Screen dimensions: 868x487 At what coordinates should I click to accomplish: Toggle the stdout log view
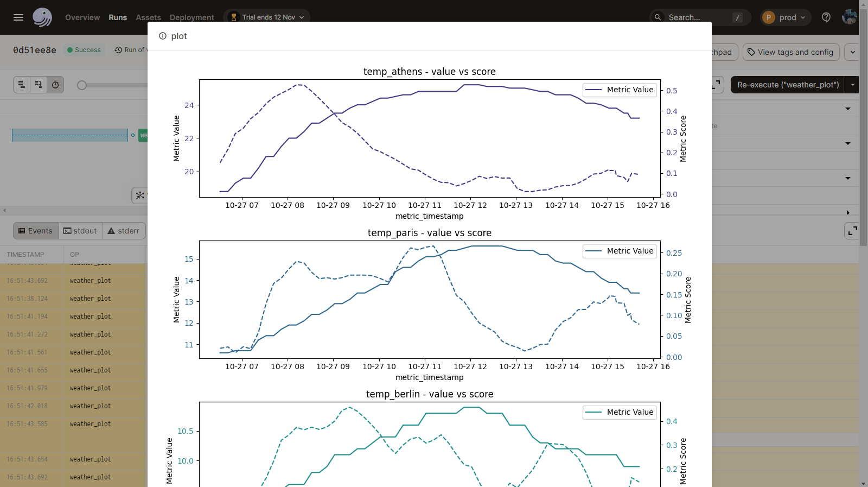pyautogui.click(x=80, y=231)
